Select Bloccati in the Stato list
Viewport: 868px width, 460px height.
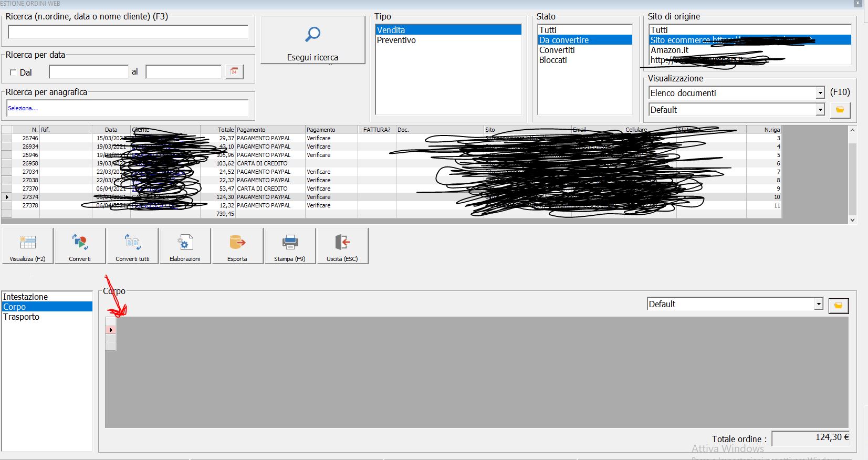[585, 60]
